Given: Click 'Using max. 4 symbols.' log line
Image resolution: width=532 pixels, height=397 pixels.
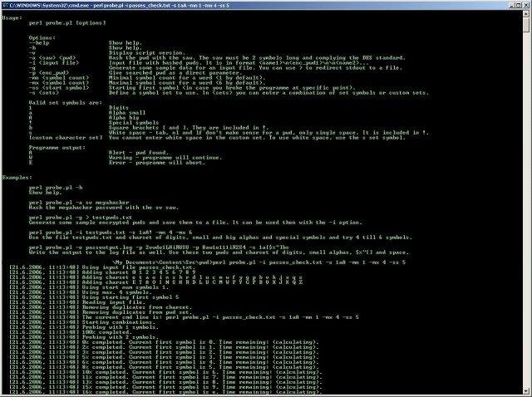Looking at the screenshot, I should coord(81,292).
